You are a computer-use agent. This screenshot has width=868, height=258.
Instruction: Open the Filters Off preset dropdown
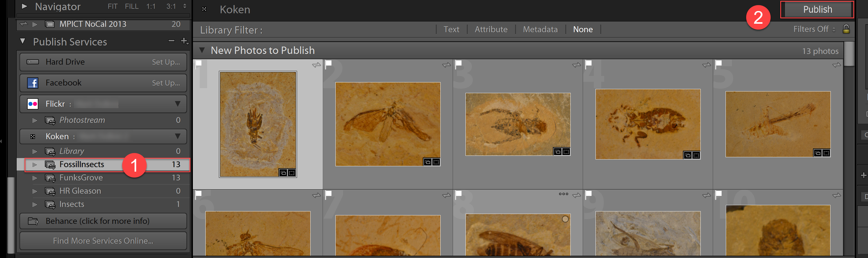click(814, 29)
